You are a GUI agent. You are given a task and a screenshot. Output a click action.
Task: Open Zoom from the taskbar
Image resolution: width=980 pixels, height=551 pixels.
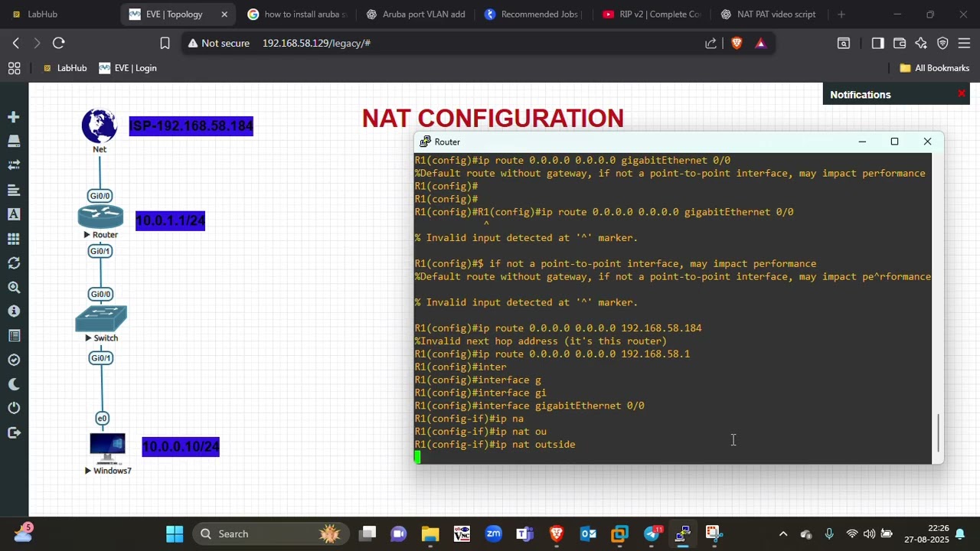pos(493,533)
